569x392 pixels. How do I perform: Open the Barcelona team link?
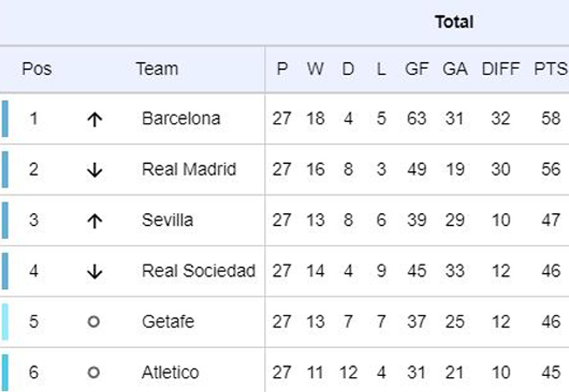coord(181,118)
